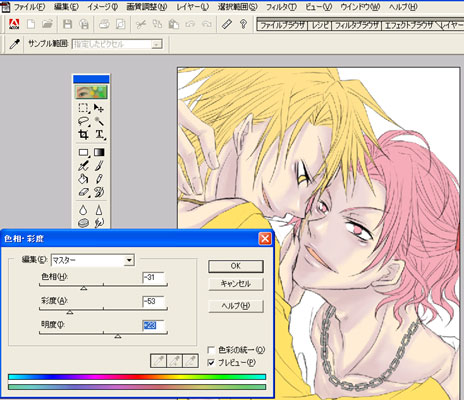Select the Sharpen triangle tool

click(99, 210)
